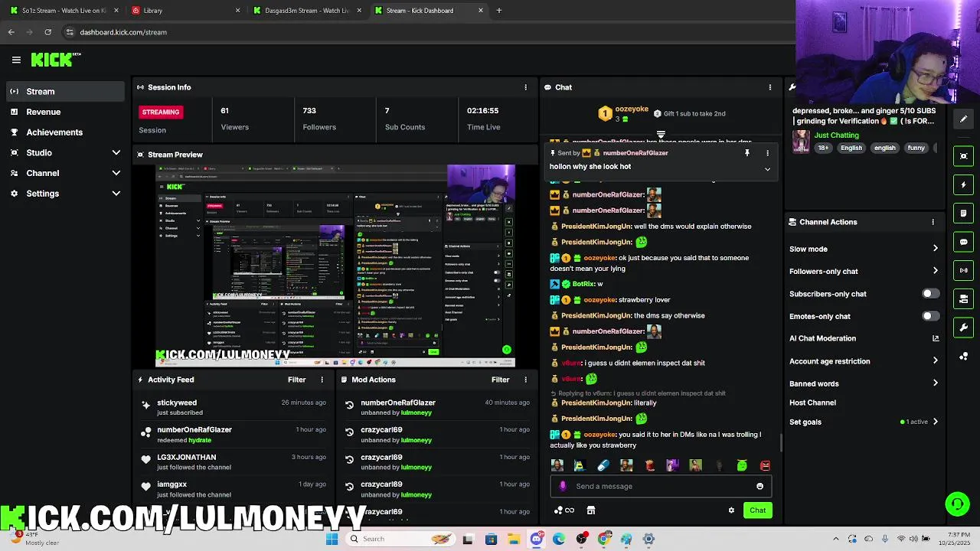Toggle Emotes-only chat switch
This screenshot has width=980, height=551.
pos(930,316)
